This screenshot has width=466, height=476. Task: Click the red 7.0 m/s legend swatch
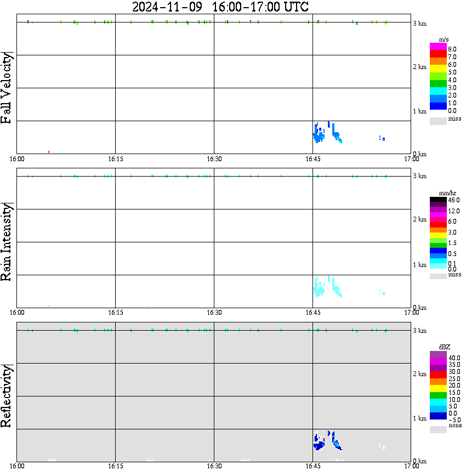[x=438, y=54]
